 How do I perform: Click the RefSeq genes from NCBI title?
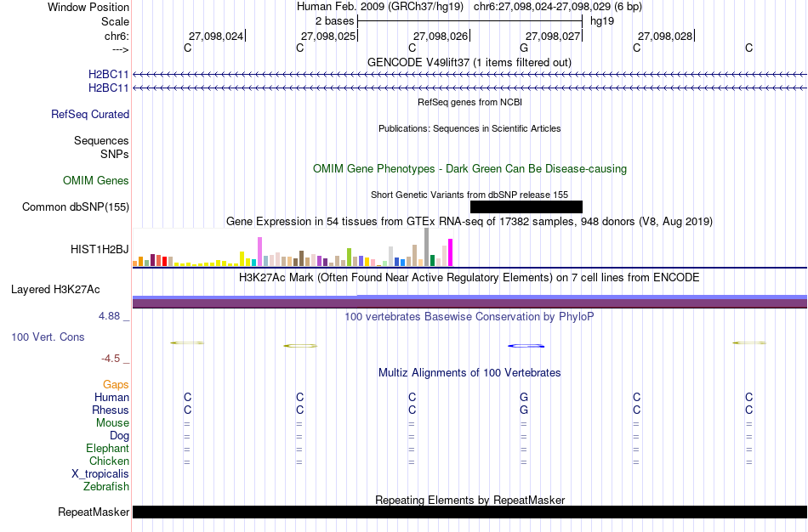coord(470,102)
